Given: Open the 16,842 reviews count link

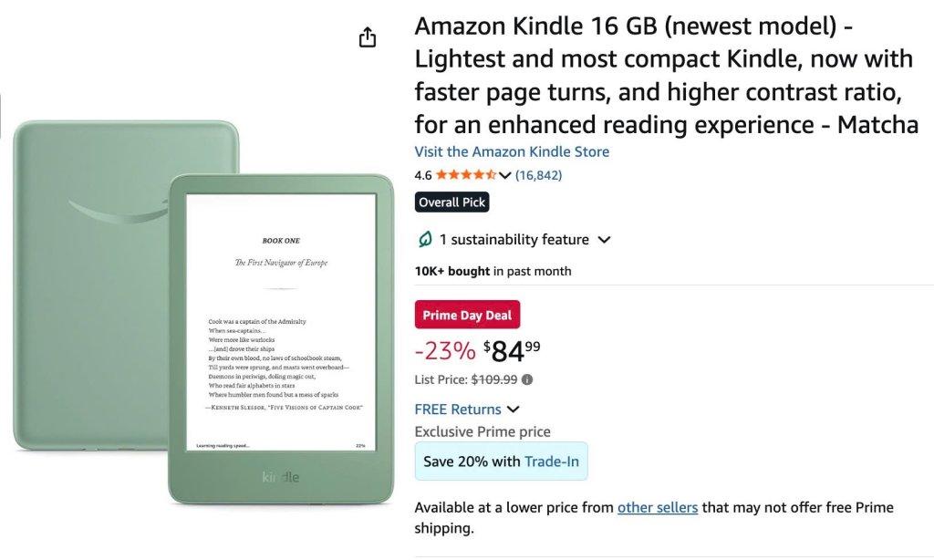Looking at the screenshot, I should pos(538,175).
